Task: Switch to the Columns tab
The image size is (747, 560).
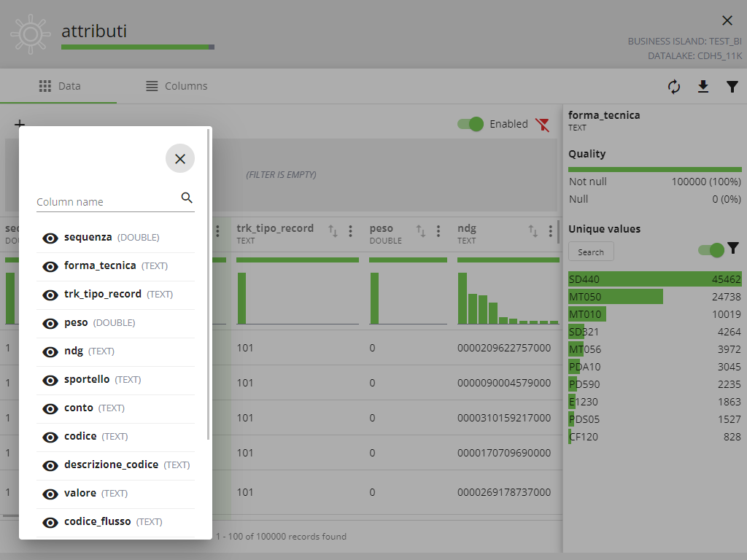Action: pyautogui.click(x=177, y=86)
